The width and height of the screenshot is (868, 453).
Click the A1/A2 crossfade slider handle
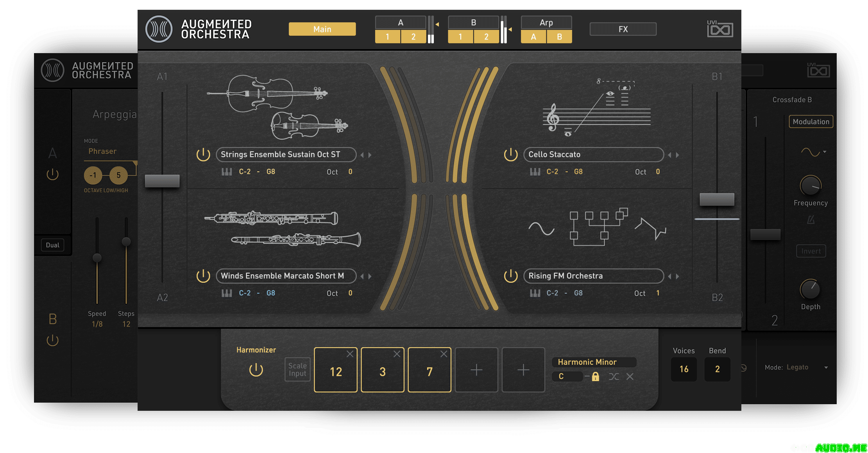[162, 181]
